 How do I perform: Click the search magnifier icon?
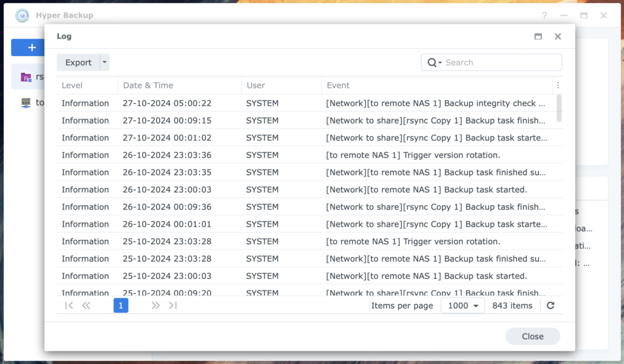click(431, 62)
